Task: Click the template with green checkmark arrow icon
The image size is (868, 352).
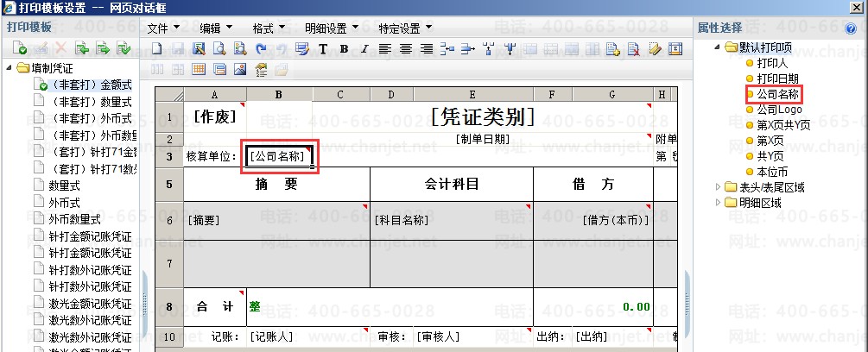Action: click(x=124, y=48)
